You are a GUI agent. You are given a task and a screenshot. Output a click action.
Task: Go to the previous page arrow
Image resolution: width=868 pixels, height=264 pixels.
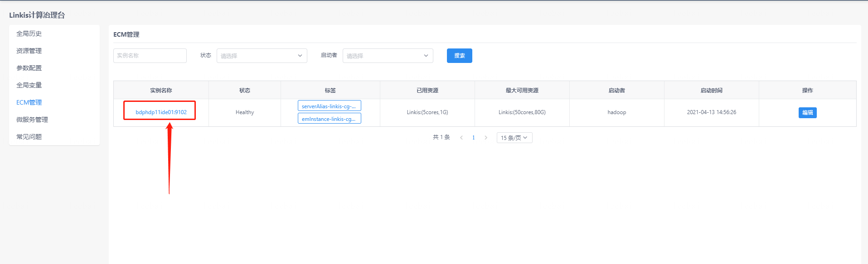click(461, 138)
